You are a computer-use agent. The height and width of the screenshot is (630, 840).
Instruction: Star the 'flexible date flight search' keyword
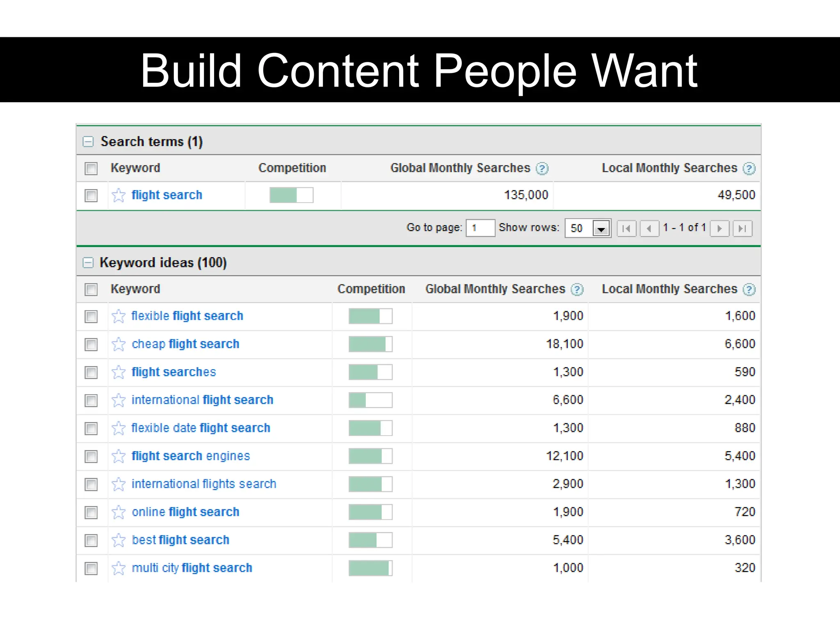[x=119, y=428]
